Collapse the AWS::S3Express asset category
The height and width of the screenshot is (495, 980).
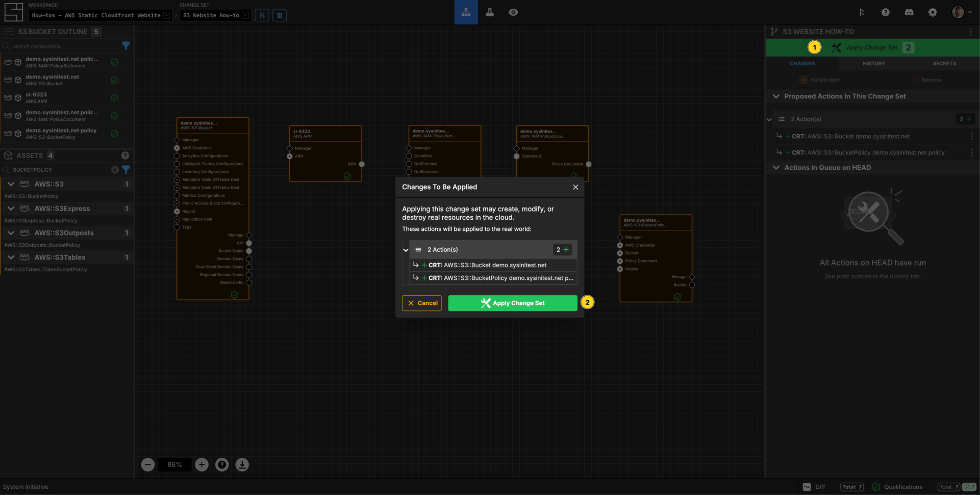(11, 209)
